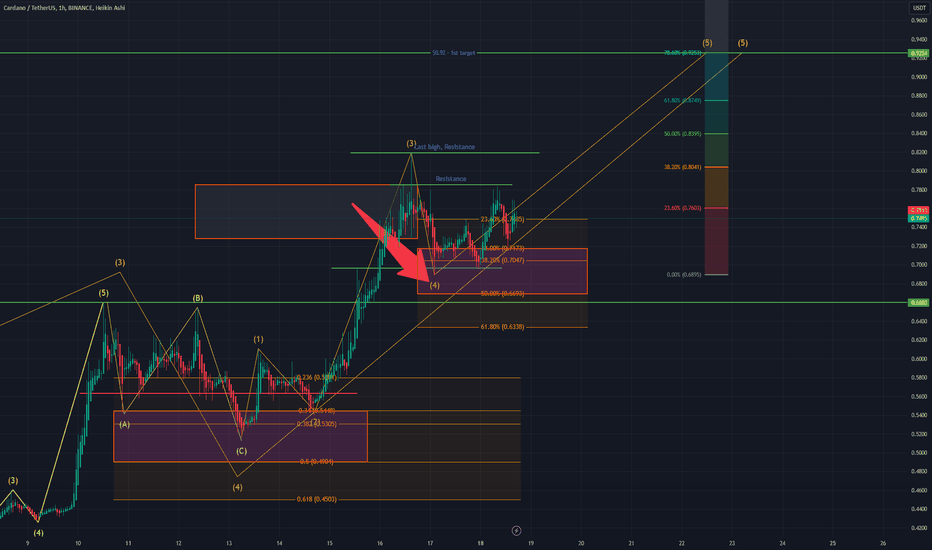Image resolution: width=932 pixels, height=550 pixels.
Task: Click the green 0.6600 price tag on the scale
Action: (x=918, y=303)
